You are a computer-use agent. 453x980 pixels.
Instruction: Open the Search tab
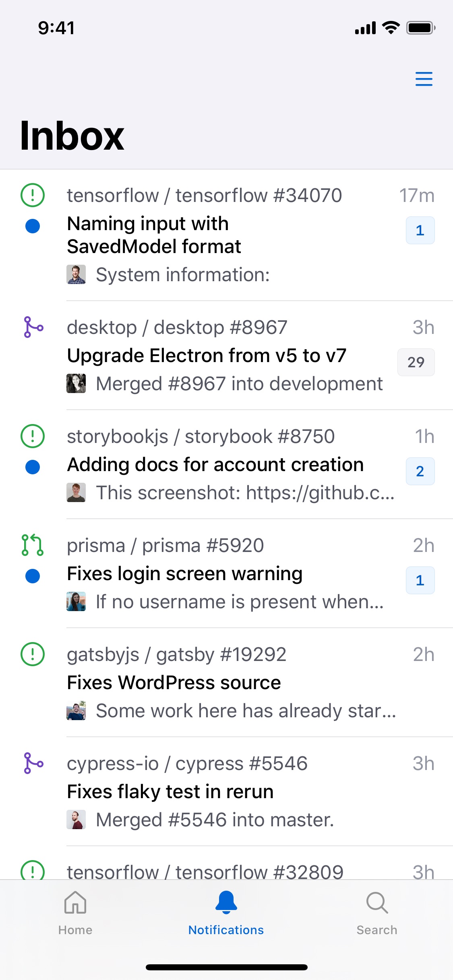coord(377,913)
